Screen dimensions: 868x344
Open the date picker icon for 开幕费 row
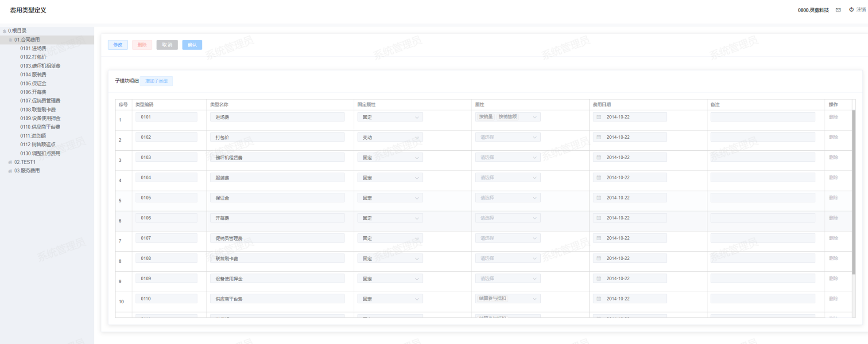click(599, 218)
